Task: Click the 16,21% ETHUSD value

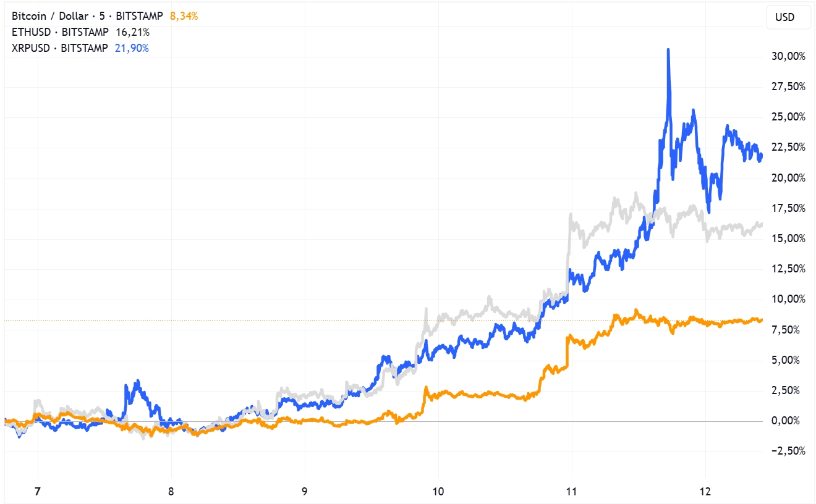Action: click(133, 32)
